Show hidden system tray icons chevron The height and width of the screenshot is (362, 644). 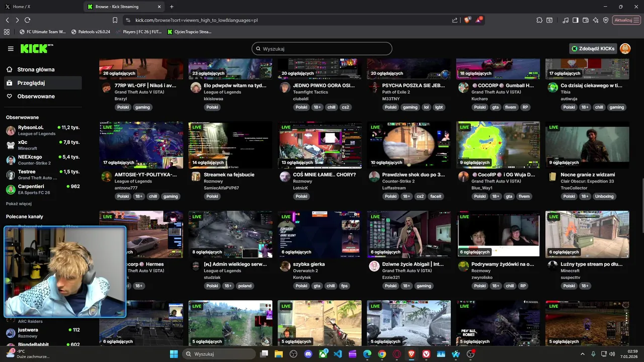click(583, 354)
